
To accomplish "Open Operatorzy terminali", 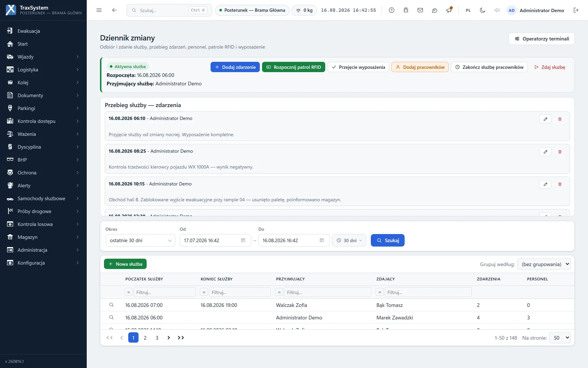I will (x=542, y=39).
